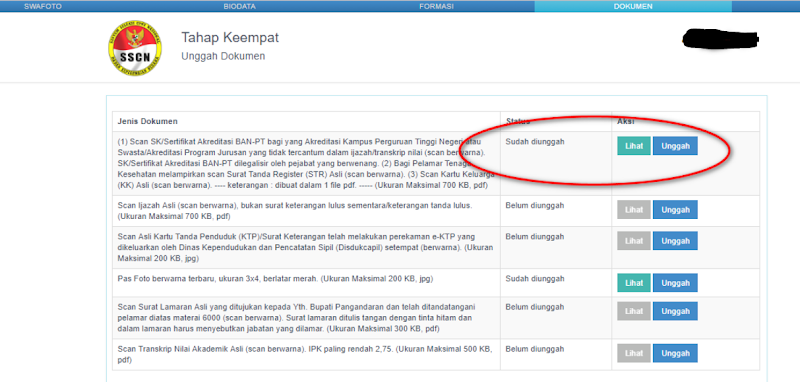Upload SK/Sertifikat Akreditasi BAN-PT file
Viewport: 800px width, 382px height.
pos(676,146)
